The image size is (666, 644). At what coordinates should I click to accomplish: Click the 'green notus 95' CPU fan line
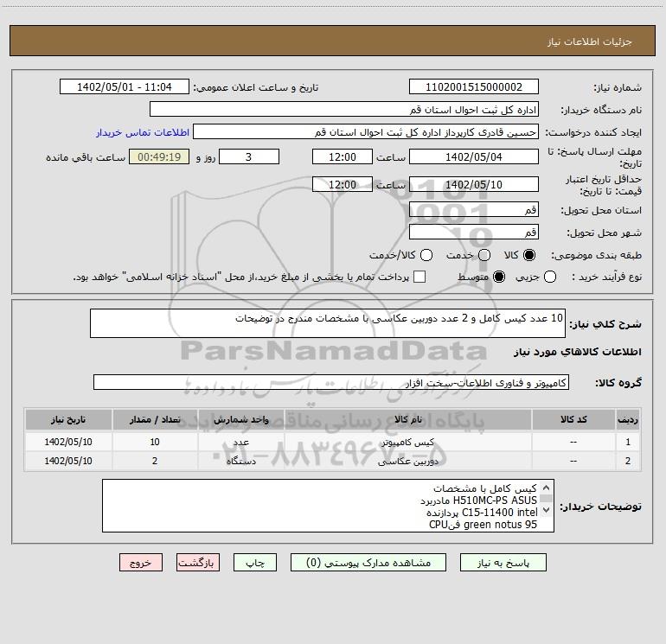tap(483, 525)
